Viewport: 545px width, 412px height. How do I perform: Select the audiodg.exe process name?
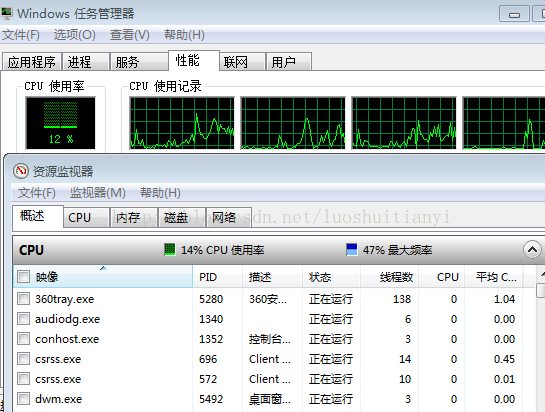(x=67, y=319)
